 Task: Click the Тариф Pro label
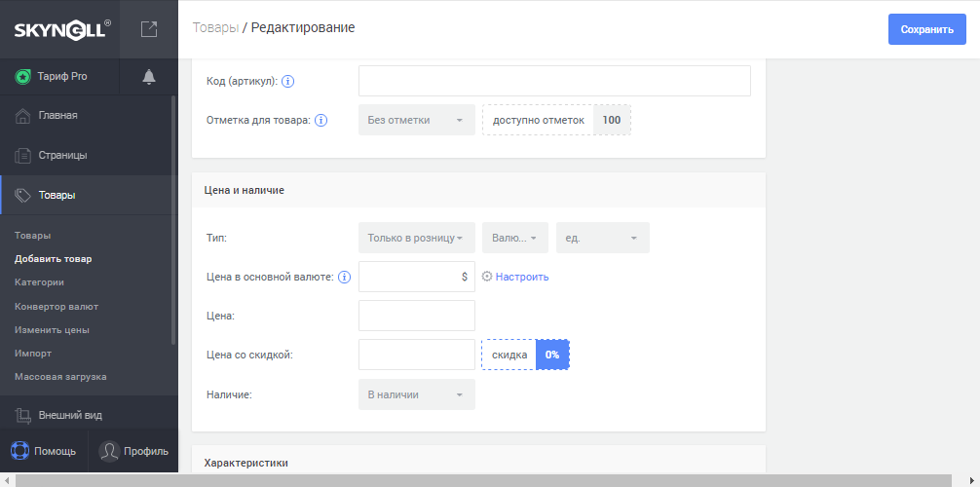click(62, 77)
